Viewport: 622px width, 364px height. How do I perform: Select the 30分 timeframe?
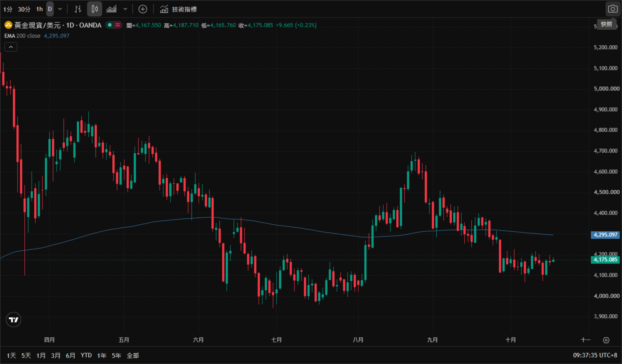[x=24, y=9]
